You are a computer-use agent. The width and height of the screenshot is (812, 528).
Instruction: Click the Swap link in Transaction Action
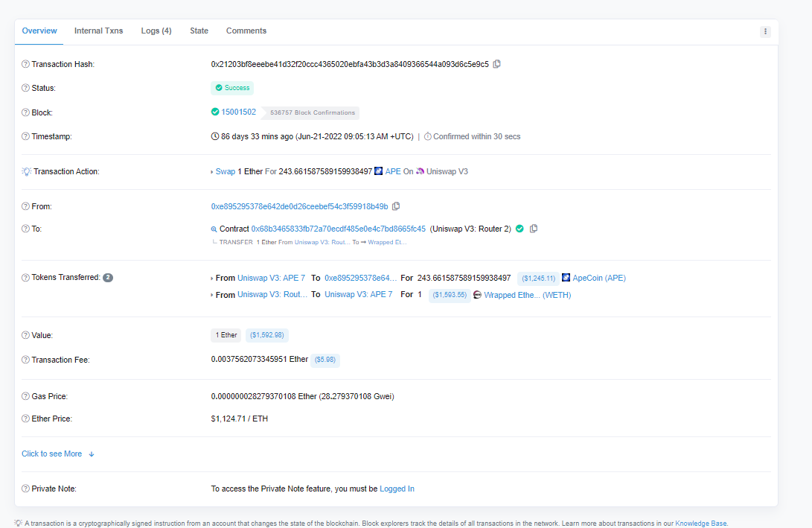[226, 171]
